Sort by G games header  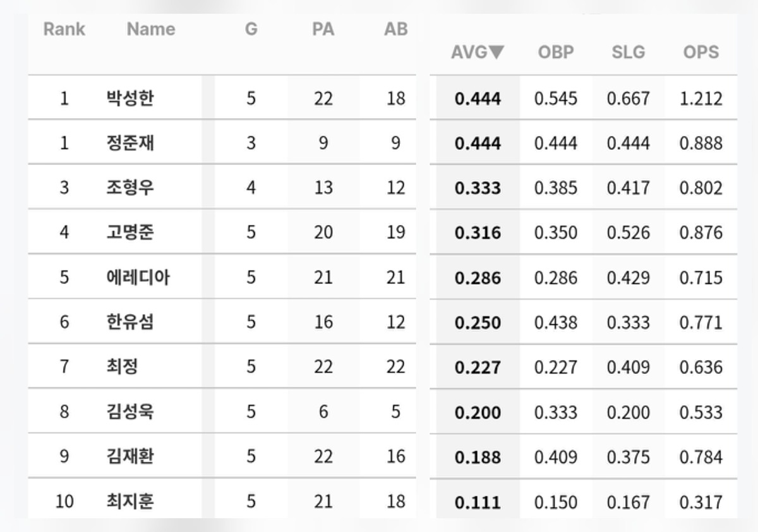(251, 29)
